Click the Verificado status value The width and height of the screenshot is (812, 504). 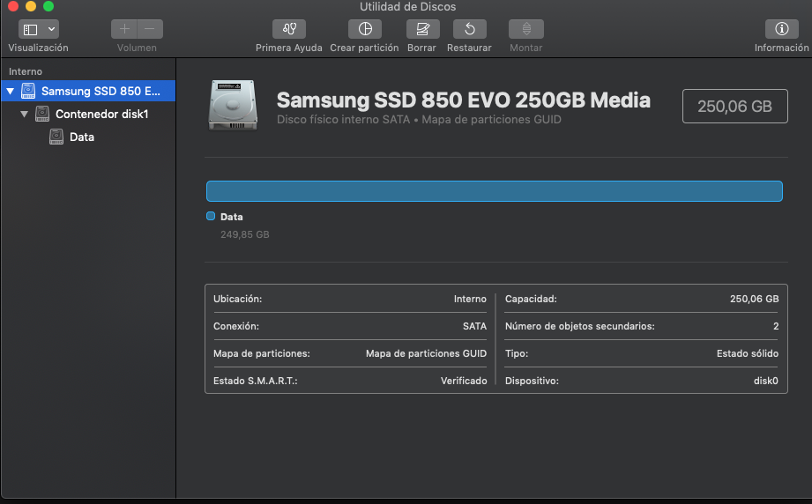(x=464, y=381)
